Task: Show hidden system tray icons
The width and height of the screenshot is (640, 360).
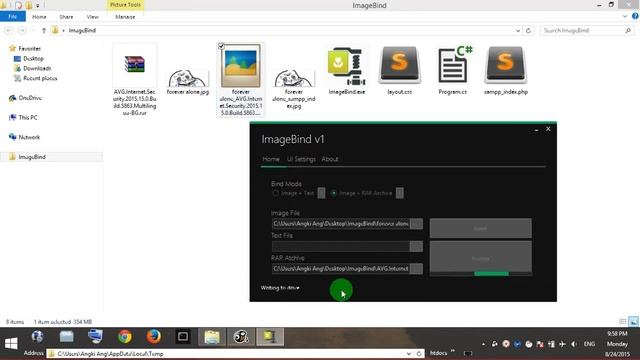Action: tap(483, 344)
